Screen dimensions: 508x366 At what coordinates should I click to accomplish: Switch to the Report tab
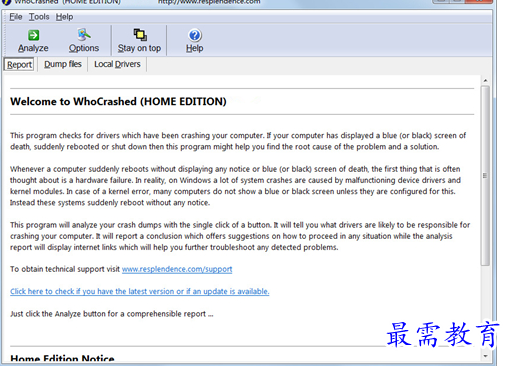[19, 64]
